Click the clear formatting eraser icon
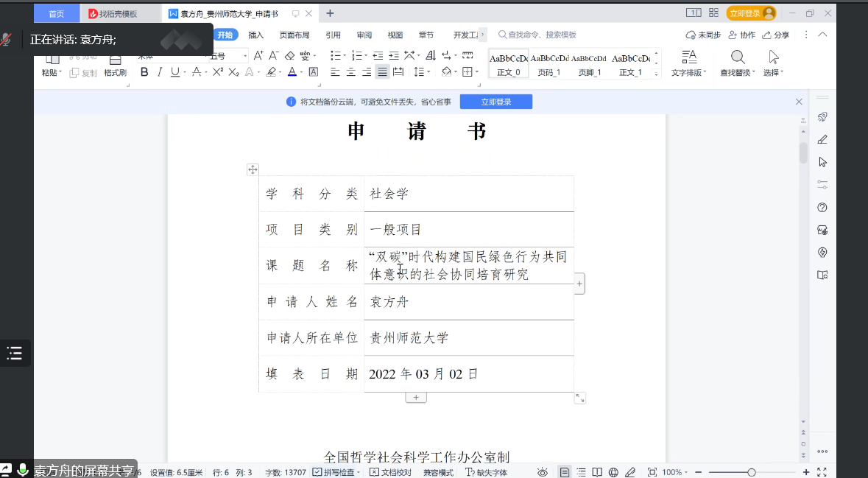This screenshot has height=478, width=868. (x=289, y=55)
